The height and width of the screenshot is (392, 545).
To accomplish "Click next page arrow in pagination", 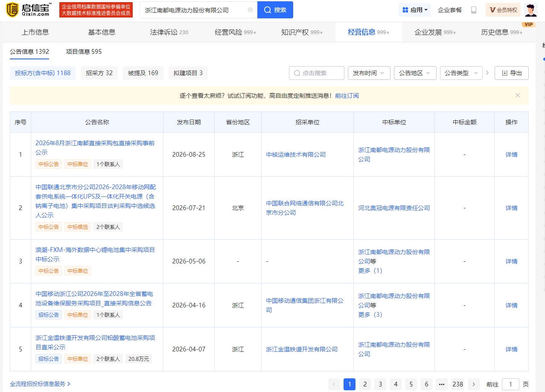I will coord(474,384).
